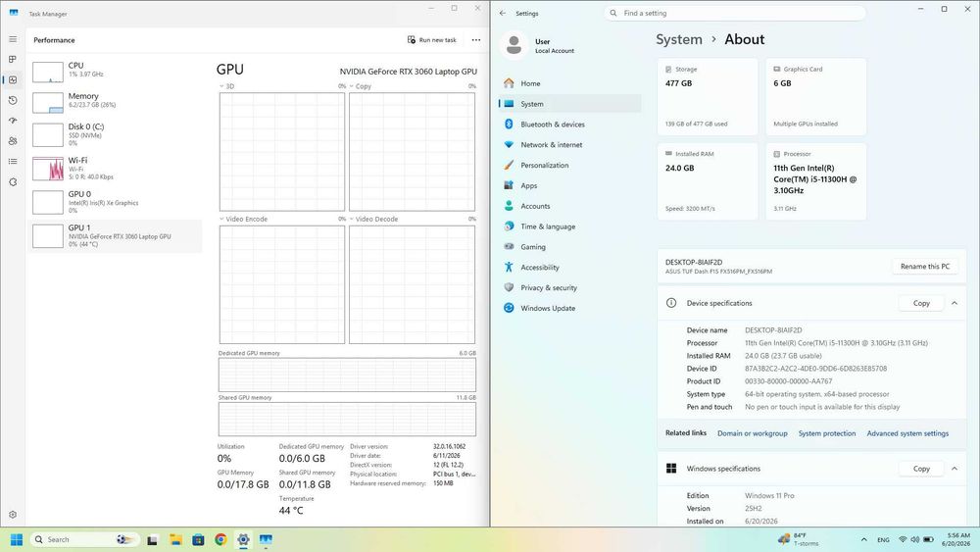Viewport: 980px width, 552px height.
Task: Open the Processor info card
Action: pos(816,181)
